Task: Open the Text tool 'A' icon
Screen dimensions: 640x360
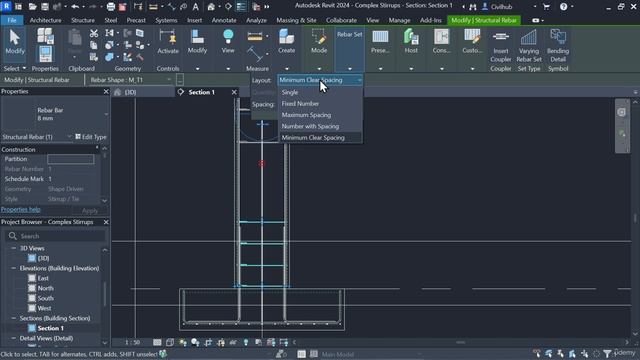Action: (x=196, y=7)
